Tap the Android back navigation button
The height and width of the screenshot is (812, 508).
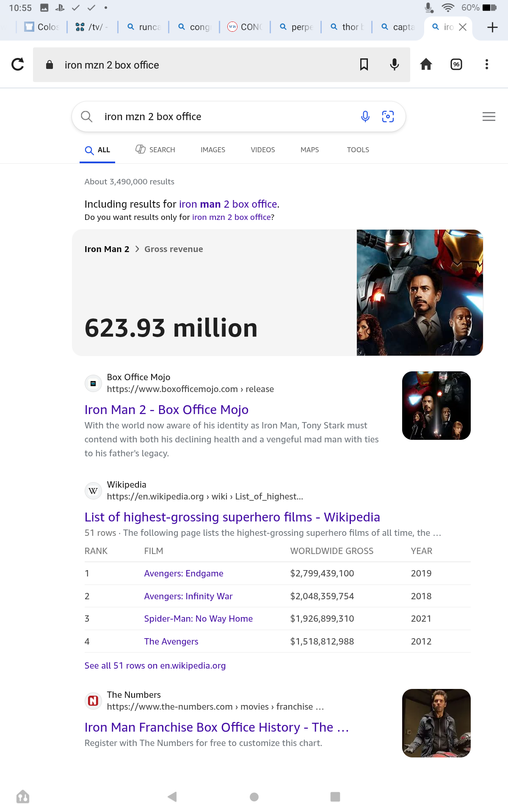coord(172,797)
